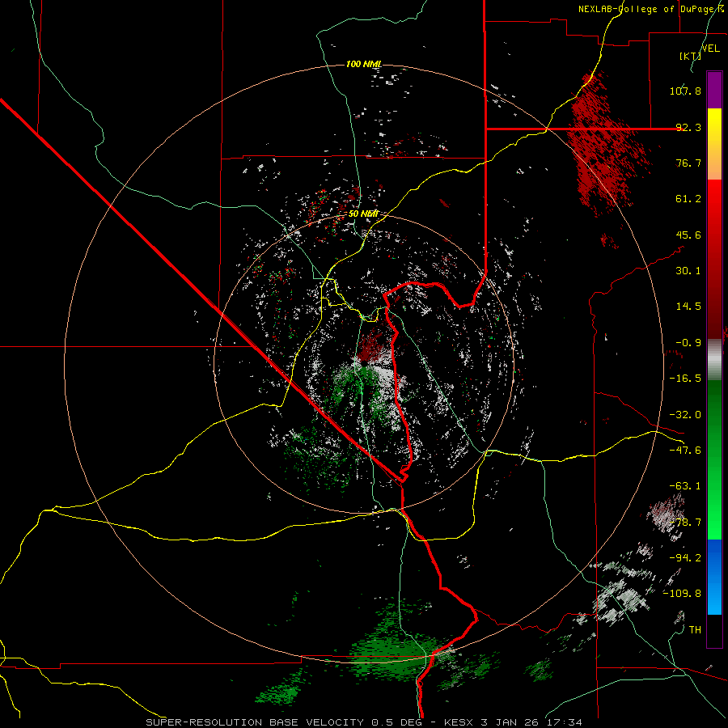Click the 0.5 DEG elevation text
The height and width of the screenshot is (728, 728).
pos(396,722)
